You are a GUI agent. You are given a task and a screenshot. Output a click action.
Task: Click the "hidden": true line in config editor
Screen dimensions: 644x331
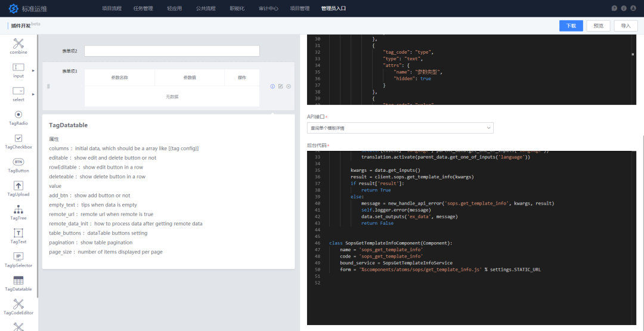[x=413, y=79]
